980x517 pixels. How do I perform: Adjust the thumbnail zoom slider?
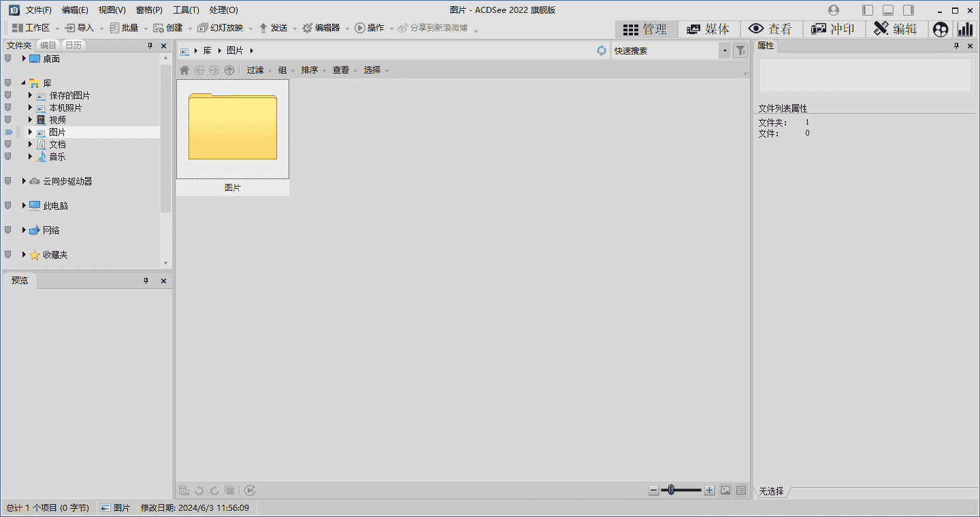[x=671, y=490]
